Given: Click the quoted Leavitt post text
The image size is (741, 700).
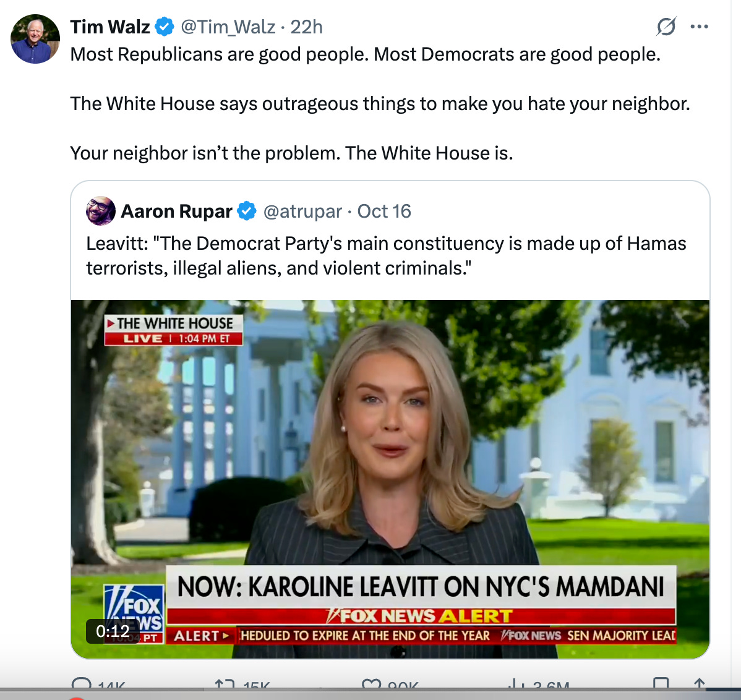Looking at the screenshot, I should coord(386,255).
